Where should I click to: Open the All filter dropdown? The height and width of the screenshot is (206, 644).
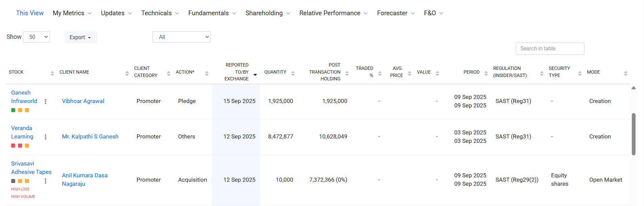point(182,37)
